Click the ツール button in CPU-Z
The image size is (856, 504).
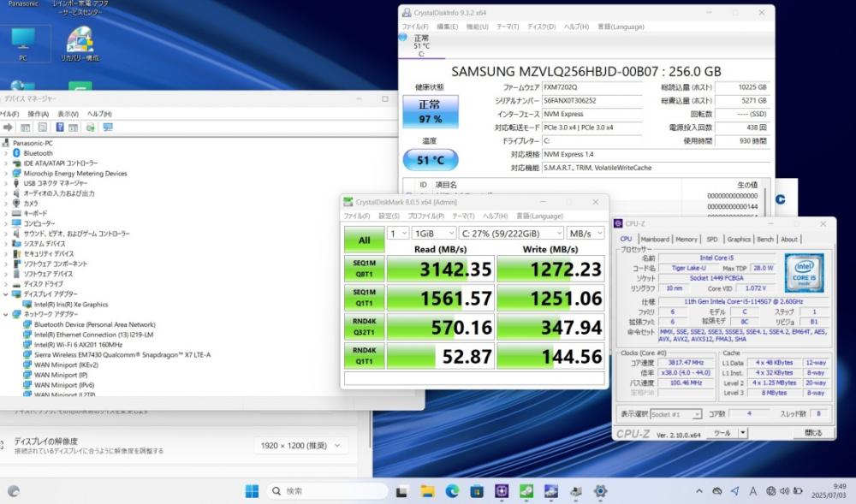tap(722, 432)
